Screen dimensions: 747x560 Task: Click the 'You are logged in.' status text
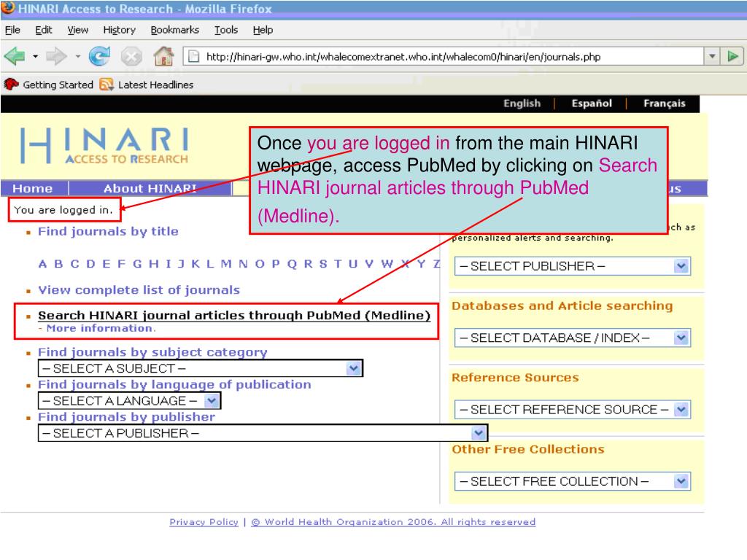[x=63, y=210]
